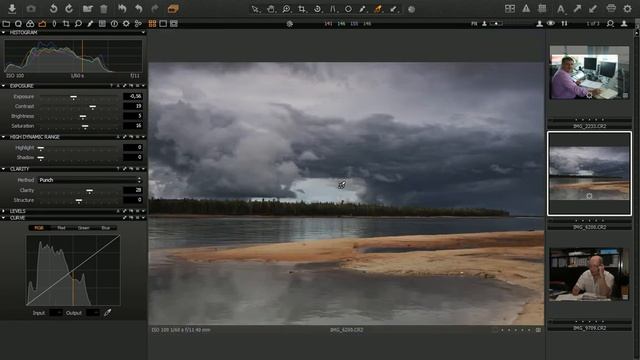
Task: Open the Output gear tool tab
Action: point(126,24)
